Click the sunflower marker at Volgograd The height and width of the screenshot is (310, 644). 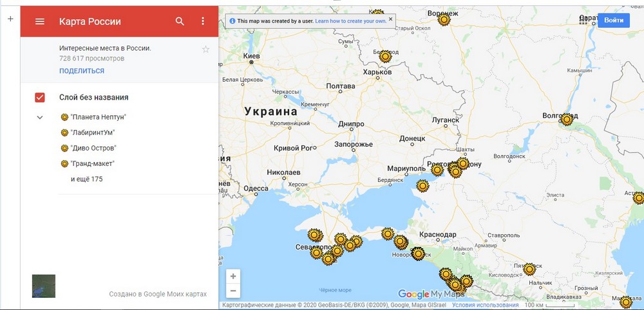(x=567, y=120)
